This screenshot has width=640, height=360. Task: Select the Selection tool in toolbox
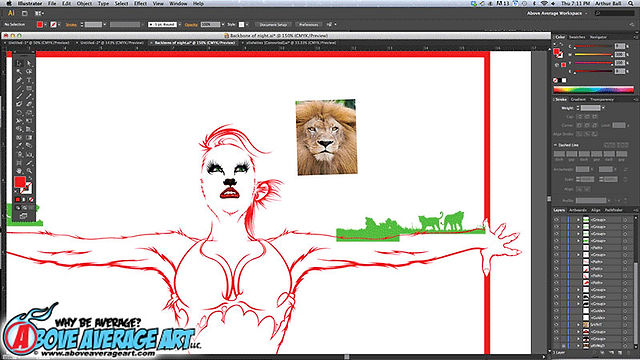19,63
